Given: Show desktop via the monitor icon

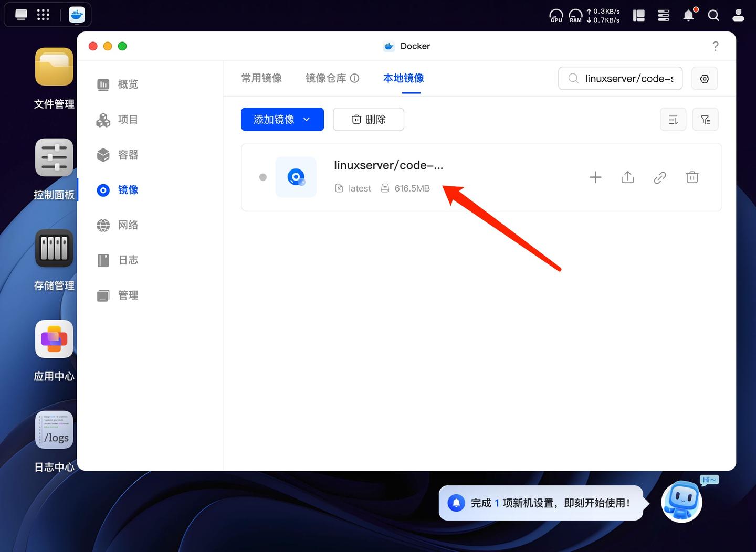Looking at the screenshot, I should tap(21, 15).
